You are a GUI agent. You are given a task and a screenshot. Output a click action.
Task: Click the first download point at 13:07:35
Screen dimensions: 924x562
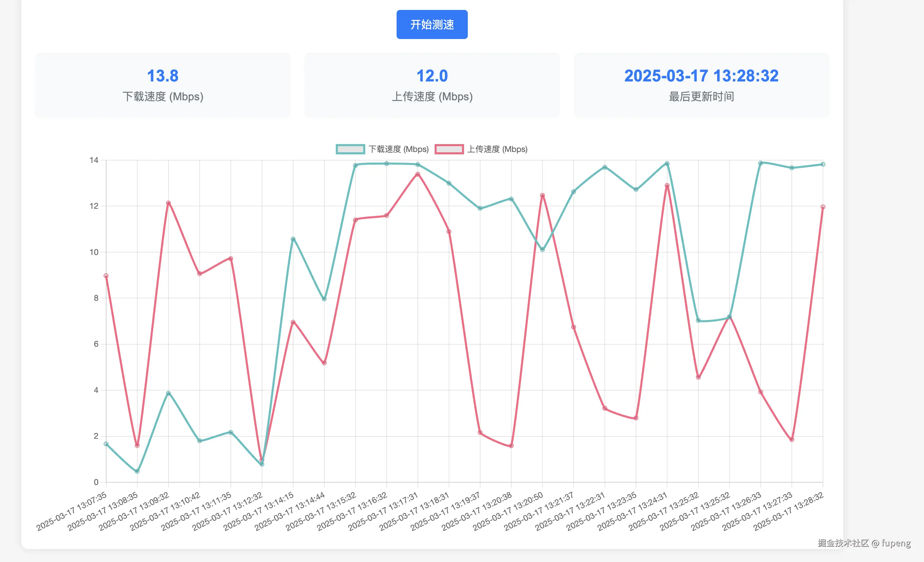coord(106,444)
